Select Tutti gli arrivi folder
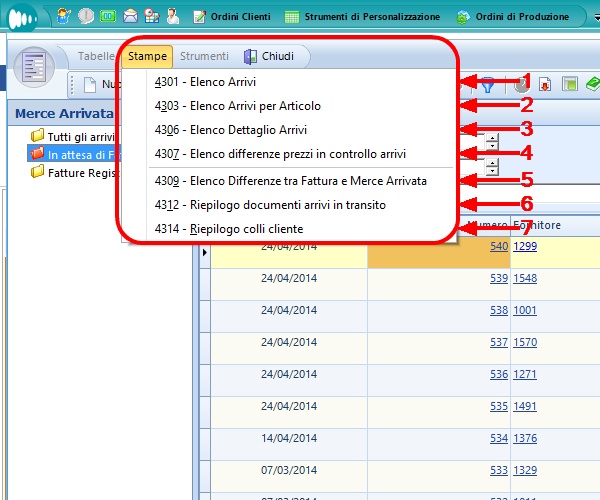Image resolution: width=600 pixels, height=500 pixels. coord(77,135)
